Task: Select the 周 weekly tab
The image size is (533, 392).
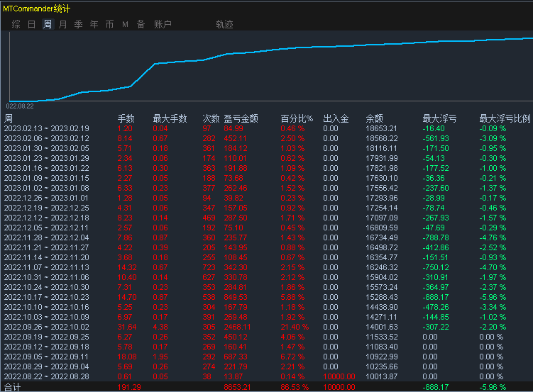Action: (x=48, y=24)
